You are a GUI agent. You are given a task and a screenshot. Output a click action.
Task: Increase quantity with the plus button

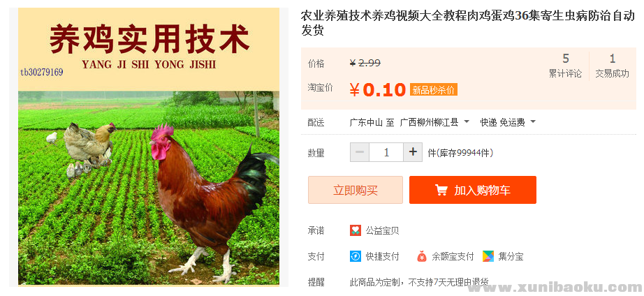coord(413,152)
